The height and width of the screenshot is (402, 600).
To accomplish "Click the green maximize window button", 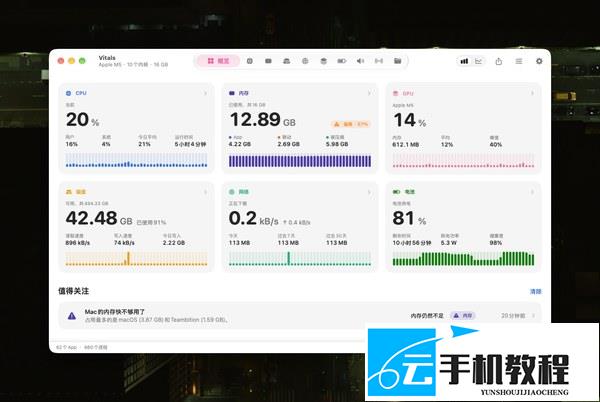I will (82, 61).
